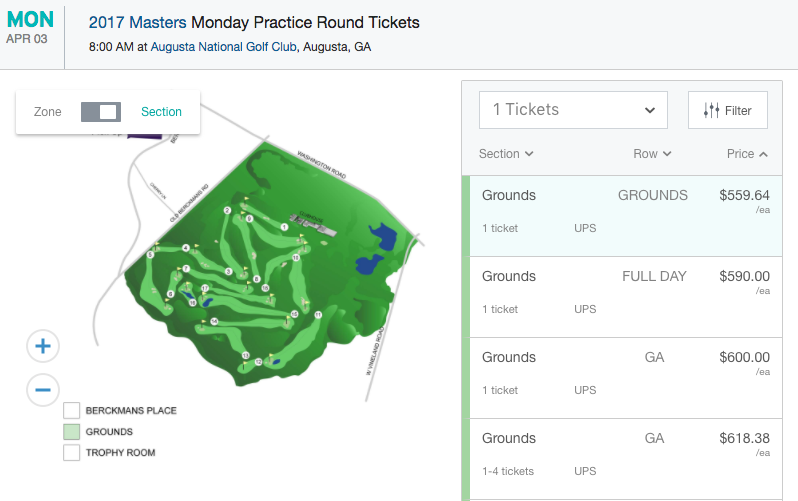The width and height of the screenshot is (798, 501).
Task: Sort listings by Row column
Action: click(652, 154)
